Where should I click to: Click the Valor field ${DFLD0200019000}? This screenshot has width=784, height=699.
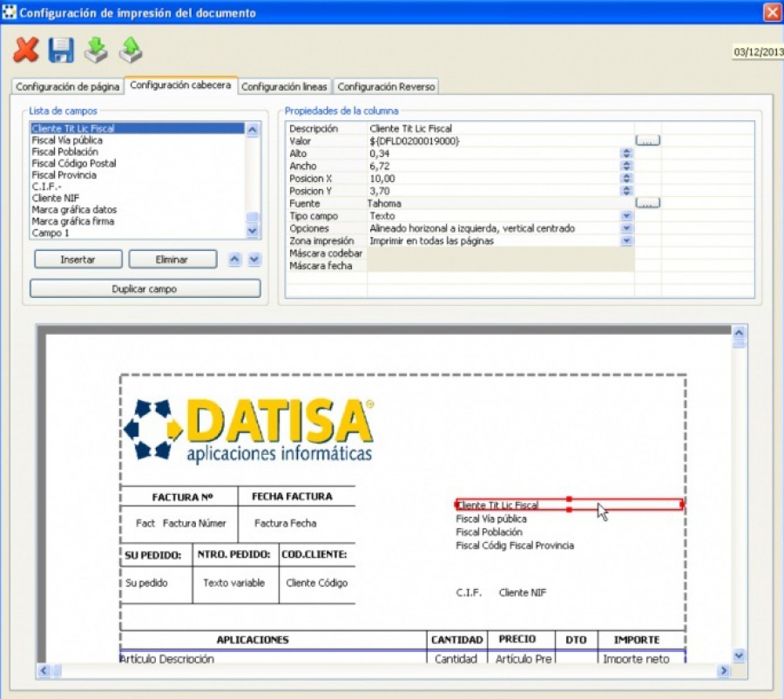tap(493, 141)
